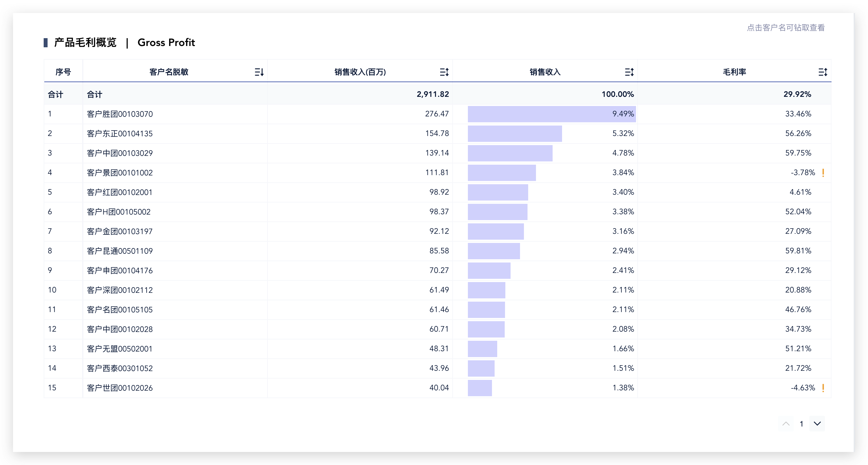Image resolution: width=868 pixels, height=465 pixels.
Task: Click hint text 点击客户名可钻取查看
Action: (x=786, y=28)
